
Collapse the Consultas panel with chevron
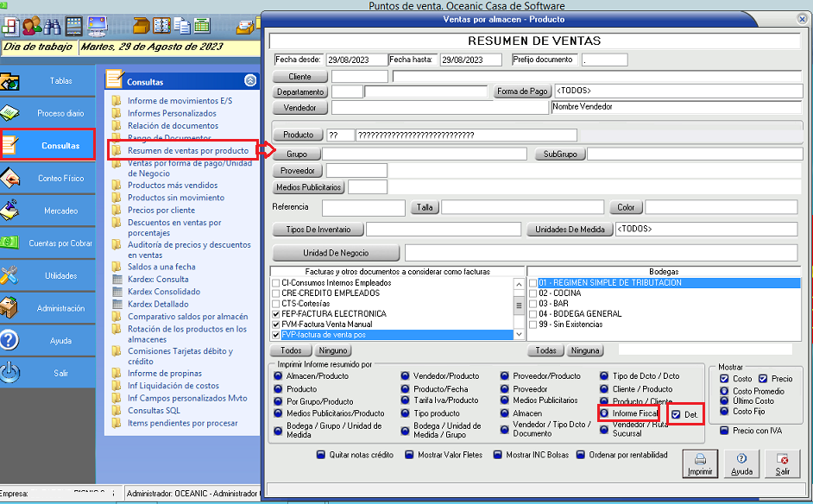pyautogui.click(x=250, y=80)
